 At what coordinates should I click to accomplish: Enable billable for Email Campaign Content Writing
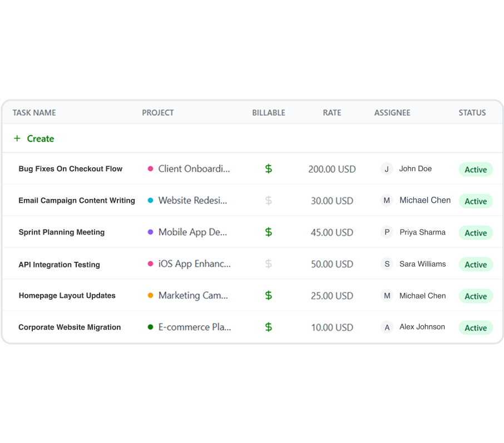tap(268, 201)
